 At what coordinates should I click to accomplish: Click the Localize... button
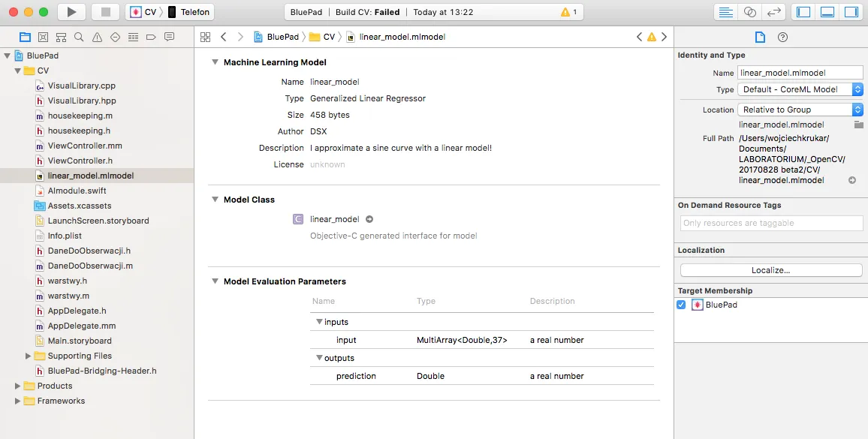pos(771,270)
